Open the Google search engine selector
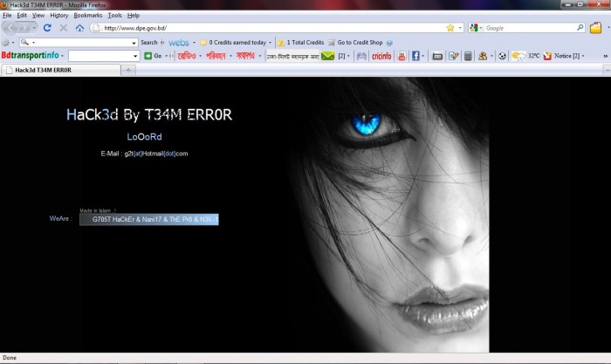The height and width of the screenshot is (364, 611). 477,28
